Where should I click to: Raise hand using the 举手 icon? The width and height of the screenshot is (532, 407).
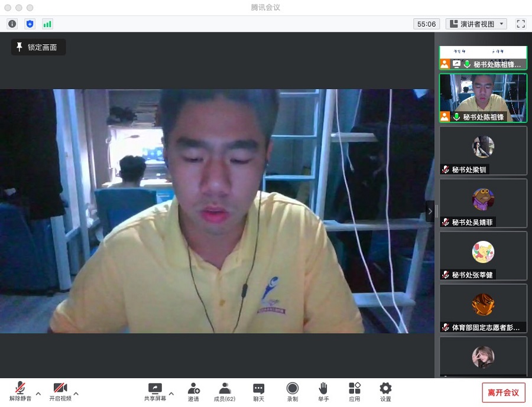pos(323,391)
